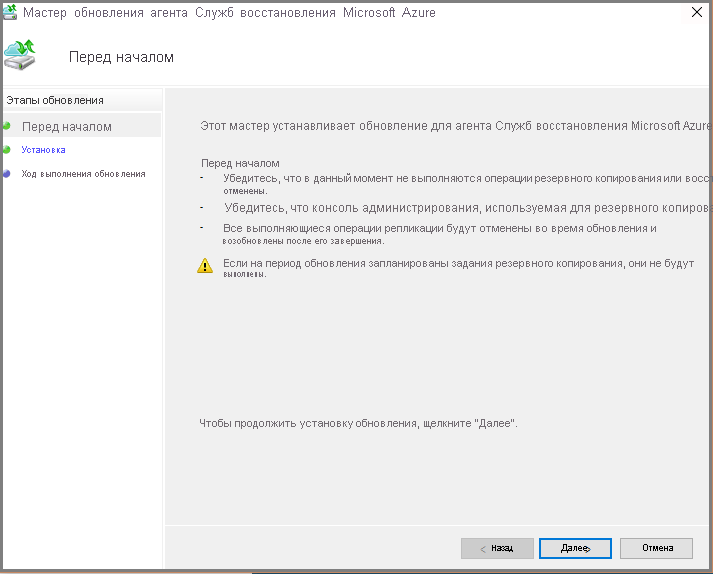Screen dimensions: 713x574
Task: Click the cloud backup drive header icon
Action: click(20, 55)
